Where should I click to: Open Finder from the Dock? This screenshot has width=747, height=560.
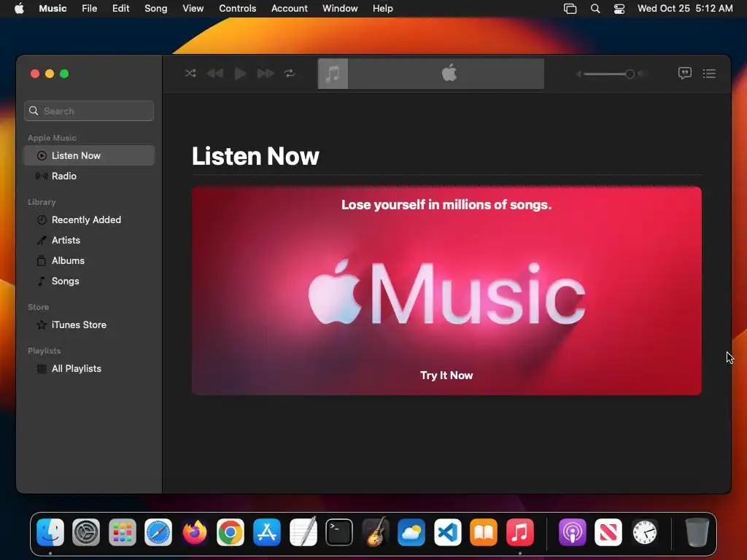(x=50, y=532)
